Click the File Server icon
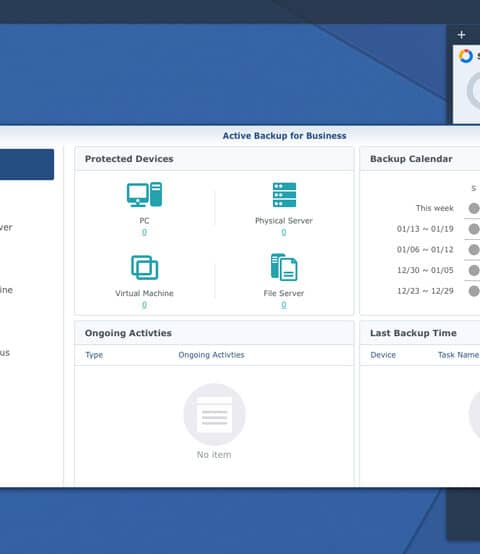 coord(284,267)
